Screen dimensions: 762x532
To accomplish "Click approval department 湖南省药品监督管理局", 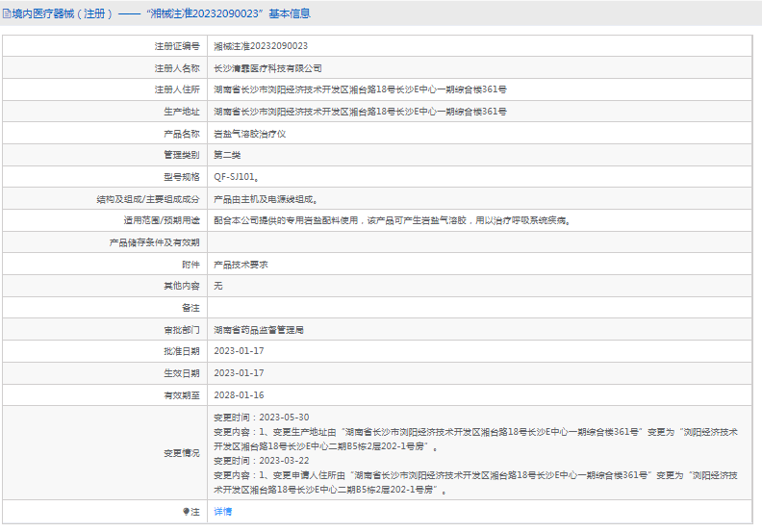I will point(259,330).
